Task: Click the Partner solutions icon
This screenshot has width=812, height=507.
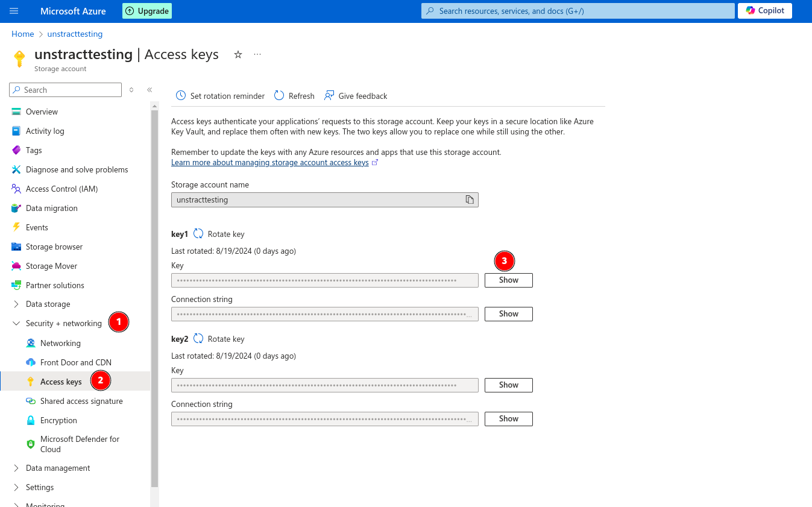Action: point(16,285)
